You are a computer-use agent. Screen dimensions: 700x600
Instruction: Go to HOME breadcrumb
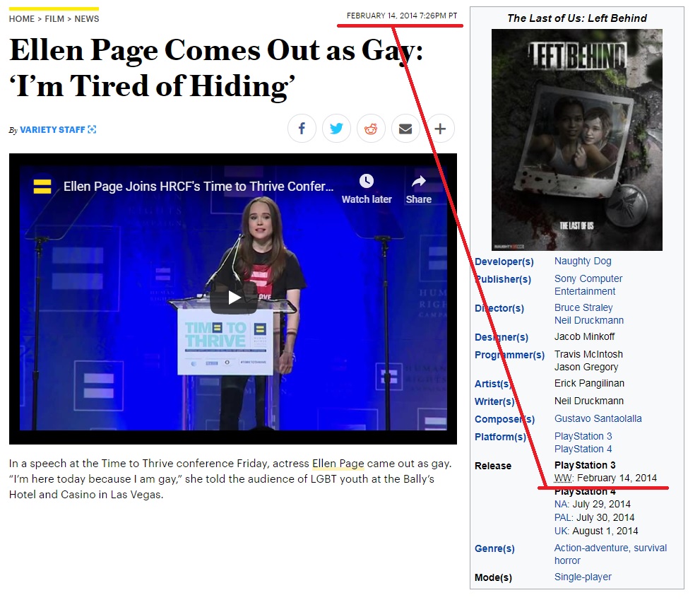(22, 19)
